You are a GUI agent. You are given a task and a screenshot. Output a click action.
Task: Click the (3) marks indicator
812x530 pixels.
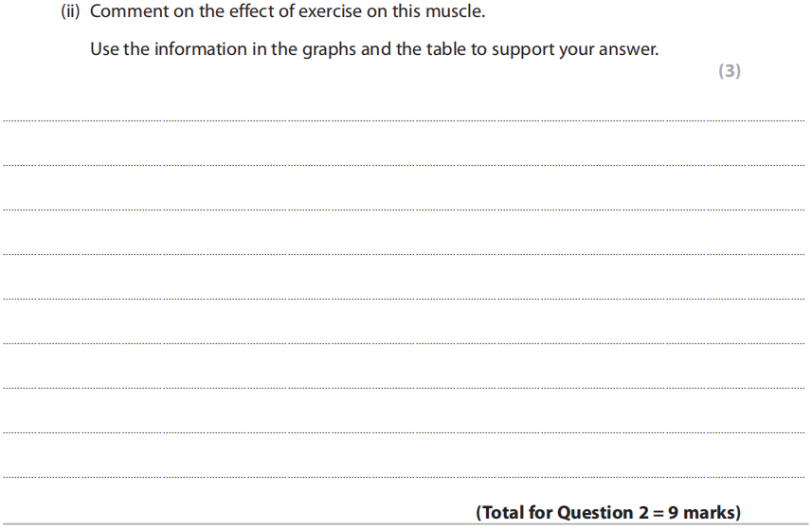729,71
